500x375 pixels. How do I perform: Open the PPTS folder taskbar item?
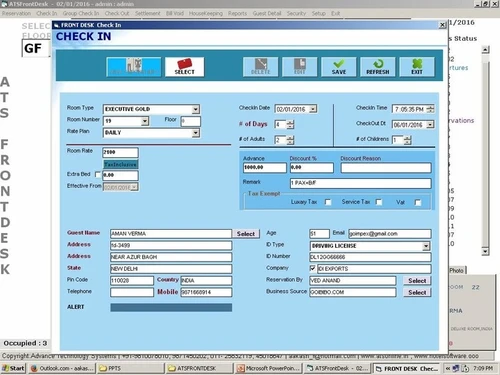131,368
